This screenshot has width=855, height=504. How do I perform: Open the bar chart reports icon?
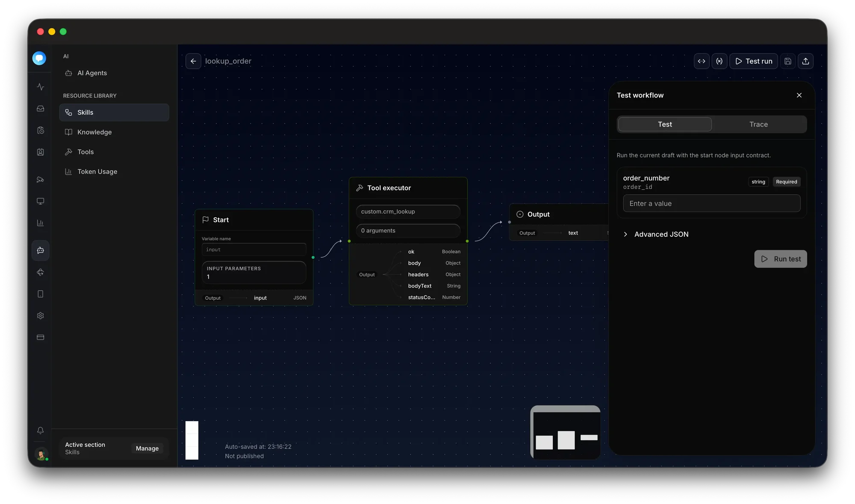point(41,223)
